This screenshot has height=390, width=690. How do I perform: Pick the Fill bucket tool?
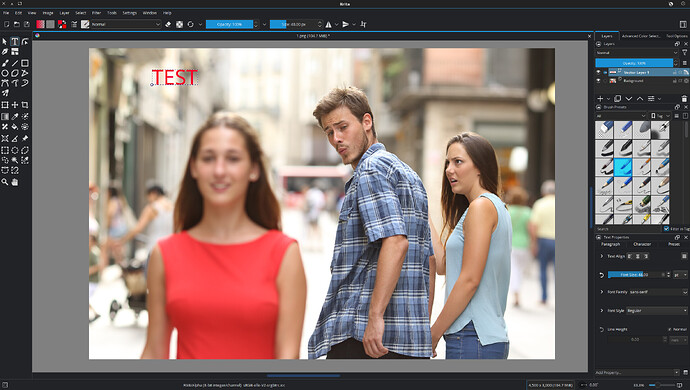15,127
